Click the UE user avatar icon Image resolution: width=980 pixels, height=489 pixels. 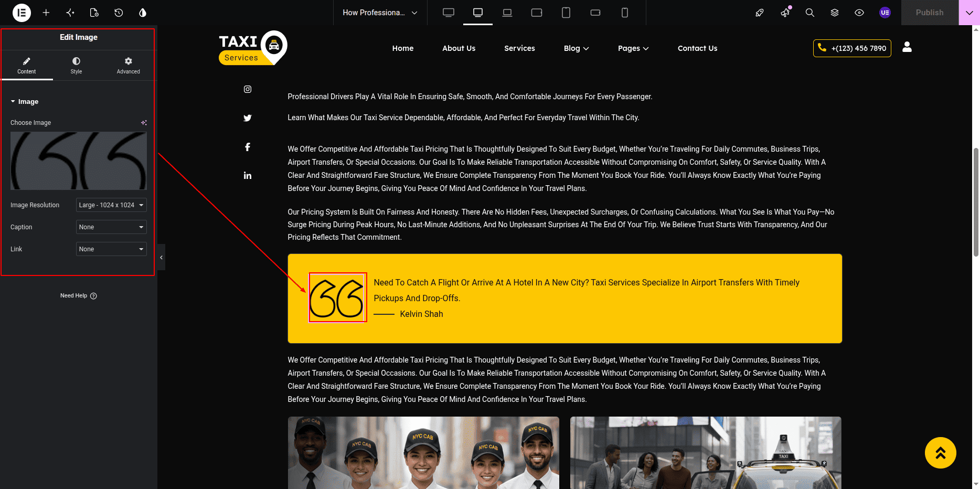point(885,13)
